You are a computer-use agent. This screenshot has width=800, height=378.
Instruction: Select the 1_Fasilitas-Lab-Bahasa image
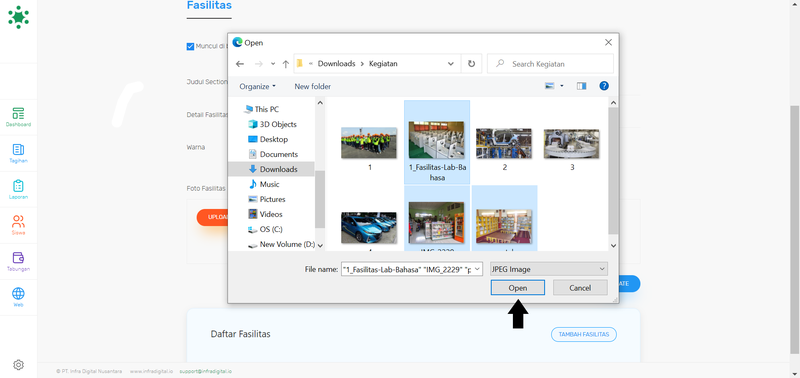click(x=437, y=142)
